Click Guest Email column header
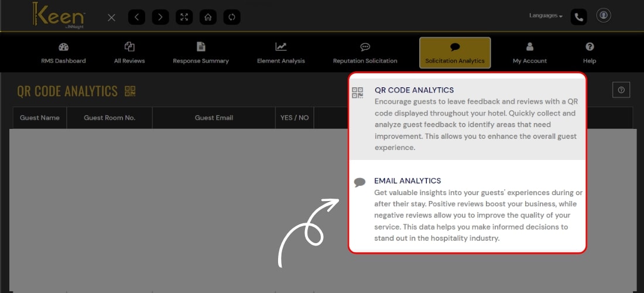644x293 pixels. [214, 118]
